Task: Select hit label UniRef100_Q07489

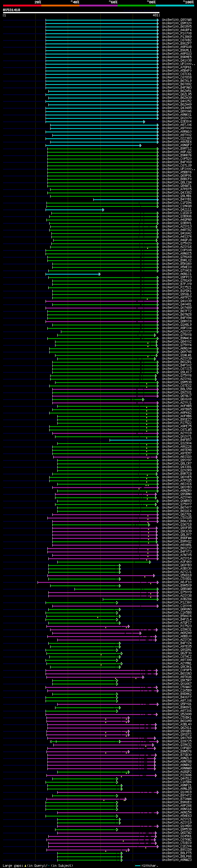Action: [177, 308]
